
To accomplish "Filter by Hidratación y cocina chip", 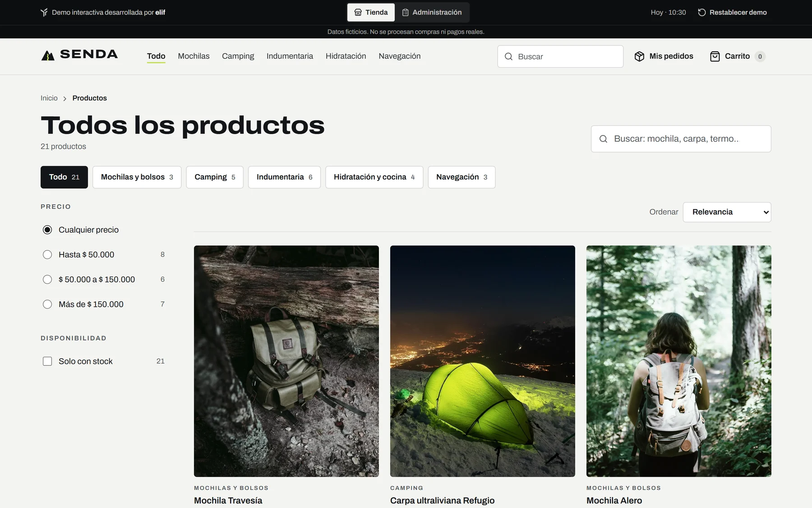I will coord(374,177).
